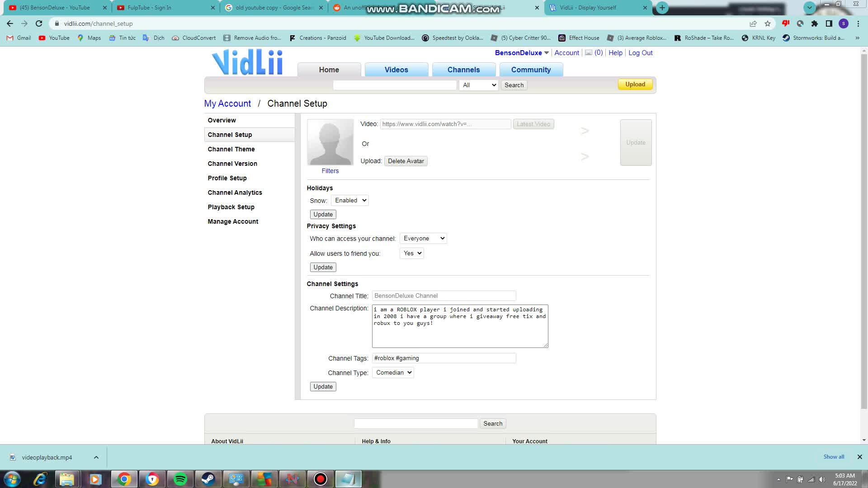Select Everyone in channel access dropdown

424,238
